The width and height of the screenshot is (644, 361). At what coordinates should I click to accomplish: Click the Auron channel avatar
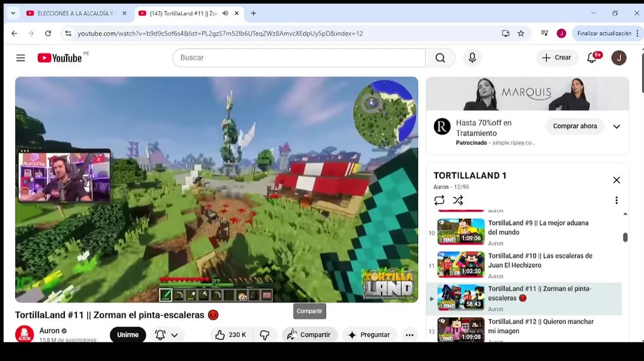24,335
